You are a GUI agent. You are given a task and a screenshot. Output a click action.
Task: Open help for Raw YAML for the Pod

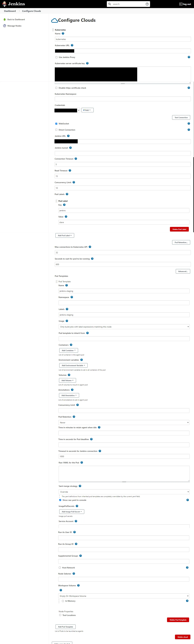pyautogui.click(x=82, y=462)
